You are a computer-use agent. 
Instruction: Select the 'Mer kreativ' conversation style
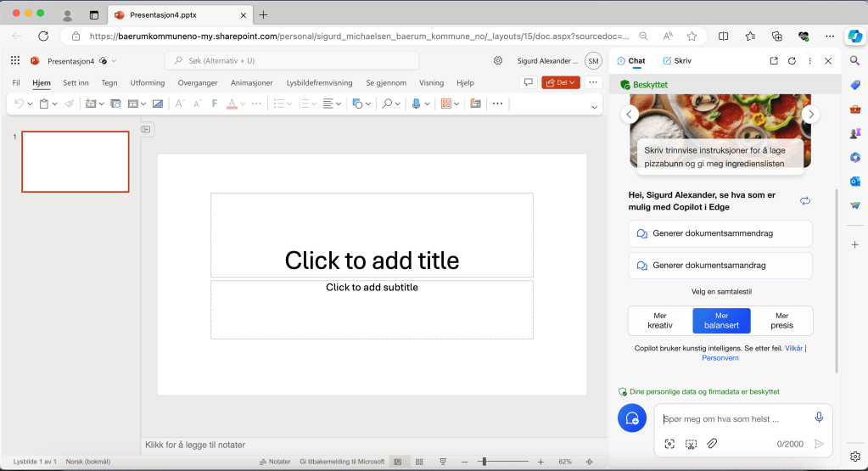point(660,321)
